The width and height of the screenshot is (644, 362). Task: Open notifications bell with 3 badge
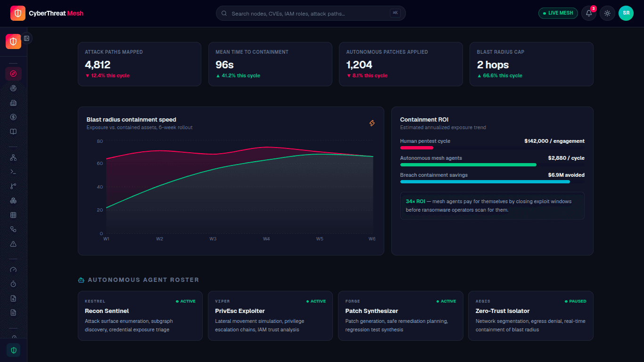tap(589, 13)
